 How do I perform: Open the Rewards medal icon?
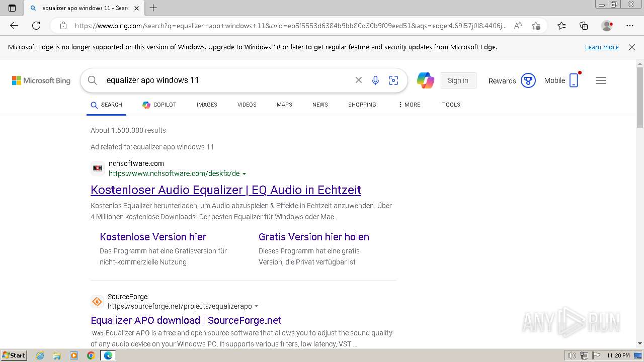click(x=528, y=80)
